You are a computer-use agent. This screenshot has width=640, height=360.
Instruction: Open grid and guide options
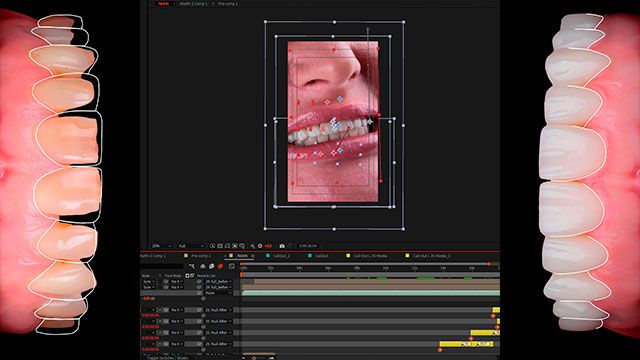242,246
